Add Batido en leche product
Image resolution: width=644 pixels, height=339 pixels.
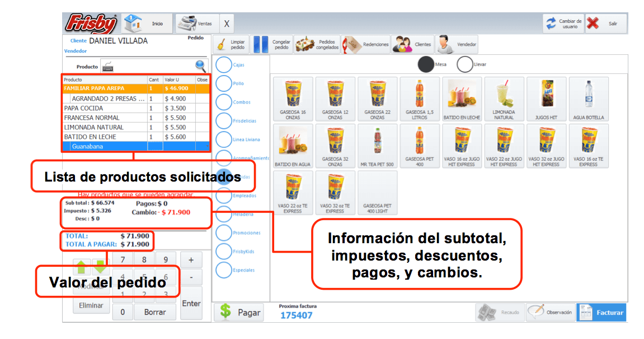(462, 99)
